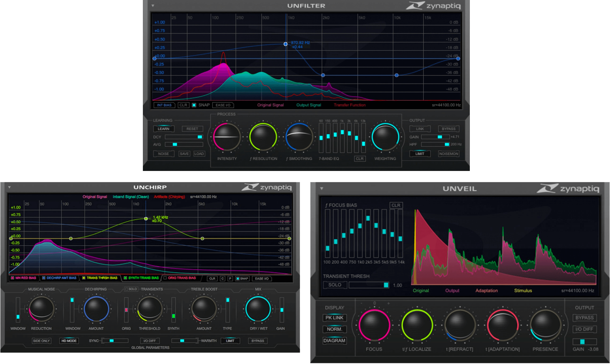Click the Unveil t/f LOCALIZE knob

[417, 325]
